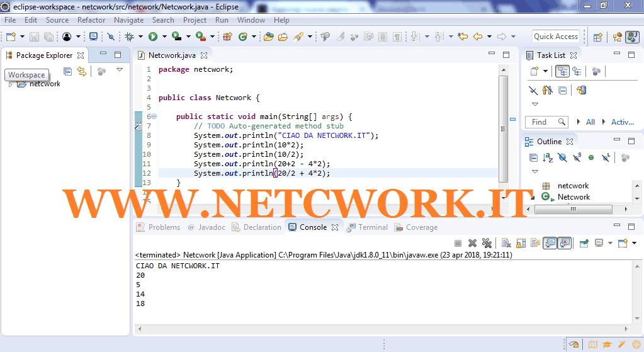Image resolution: width=644 pixels, height=352 pixels.
Task: Click the New Java Class icon
Action: [243, 37]
